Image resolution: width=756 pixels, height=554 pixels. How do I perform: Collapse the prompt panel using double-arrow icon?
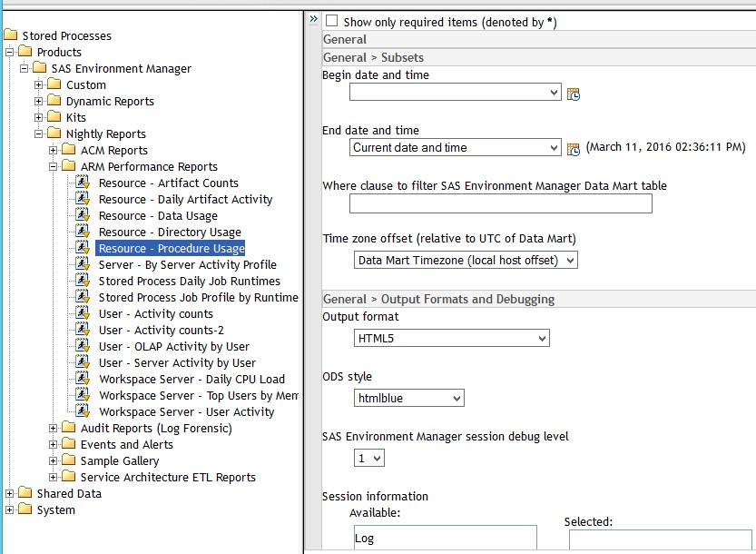[313, 19]
